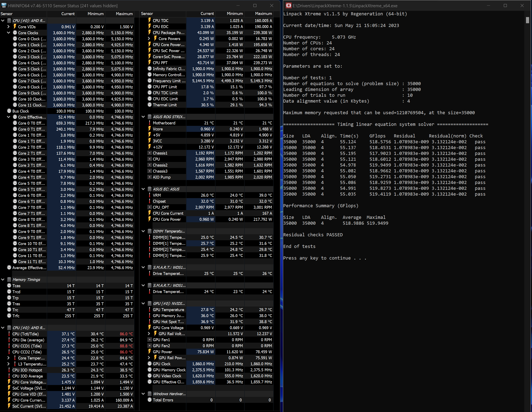The image size is (532, 412).
Task: Click the Vcore bolt icon
Action: [150, 129]
